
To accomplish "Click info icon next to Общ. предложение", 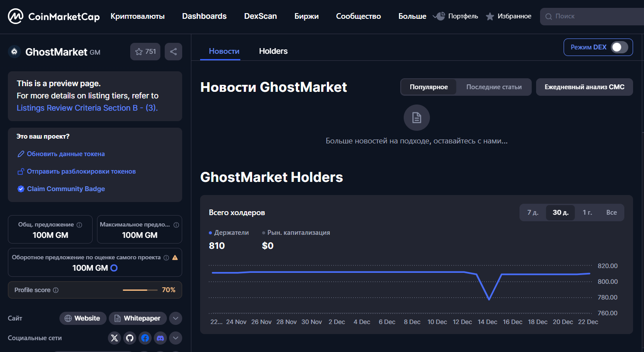I will (x=79, y=225).
